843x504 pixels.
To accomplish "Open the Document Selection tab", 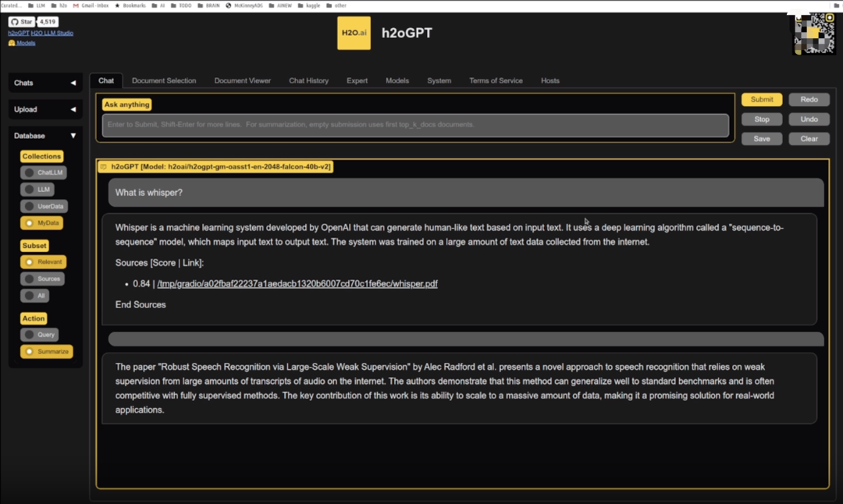I will click(164, 80).
